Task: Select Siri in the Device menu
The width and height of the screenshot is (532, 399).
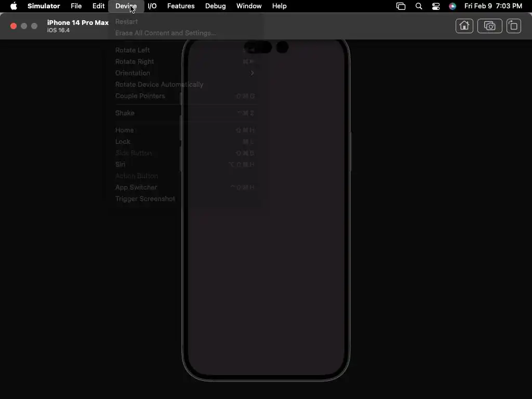Action: 185,165
